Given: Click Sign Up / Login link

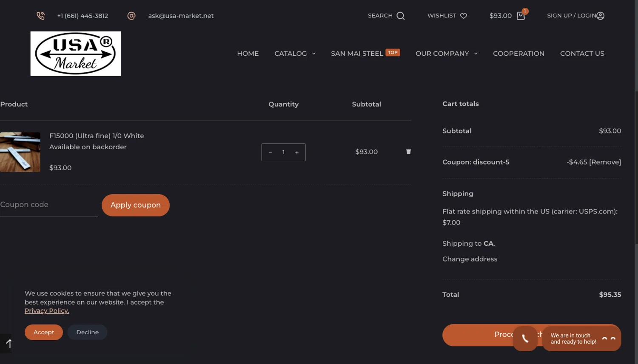Looking at the screenshot, I should [571, 16].
